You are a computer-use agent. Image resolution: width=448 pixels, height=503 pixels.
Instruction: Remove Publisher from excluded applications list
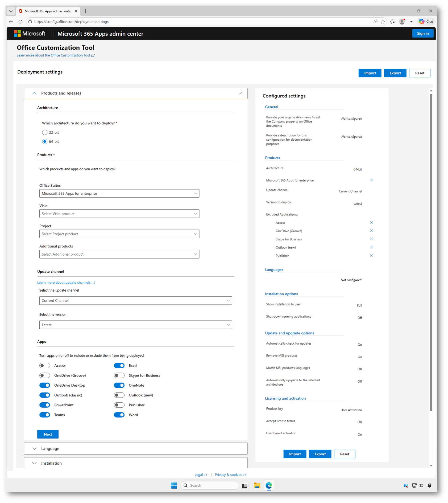371,255
